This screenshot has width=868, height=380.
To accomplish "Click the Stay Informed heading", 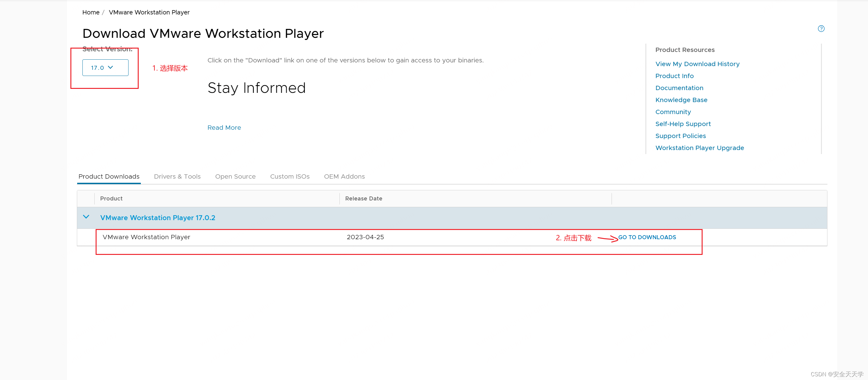I will click(256, 88).
